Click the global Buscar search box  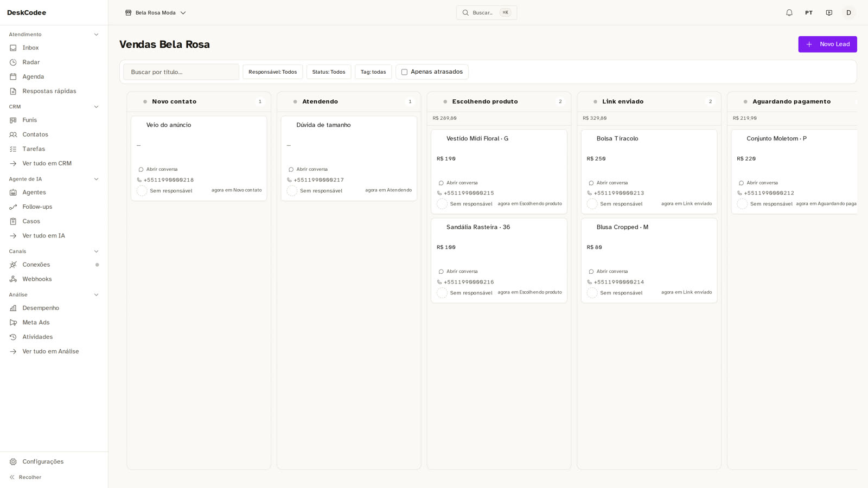click(487, 12)
